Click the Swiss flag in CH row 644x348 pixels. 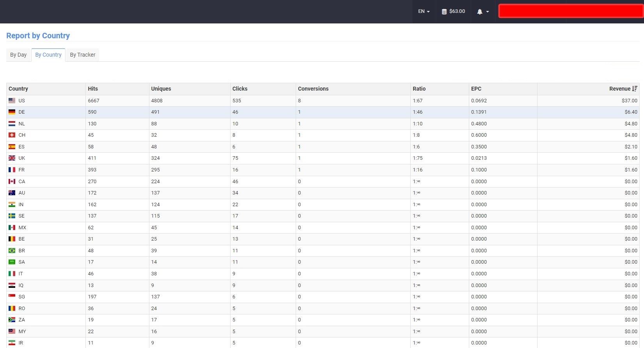click(x=12, y=135)
